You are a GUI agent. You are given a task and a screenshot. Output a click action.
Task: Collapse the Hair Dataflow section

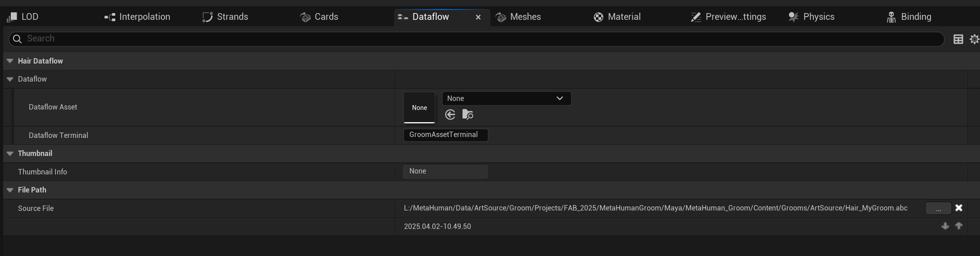tap(10, 61)
